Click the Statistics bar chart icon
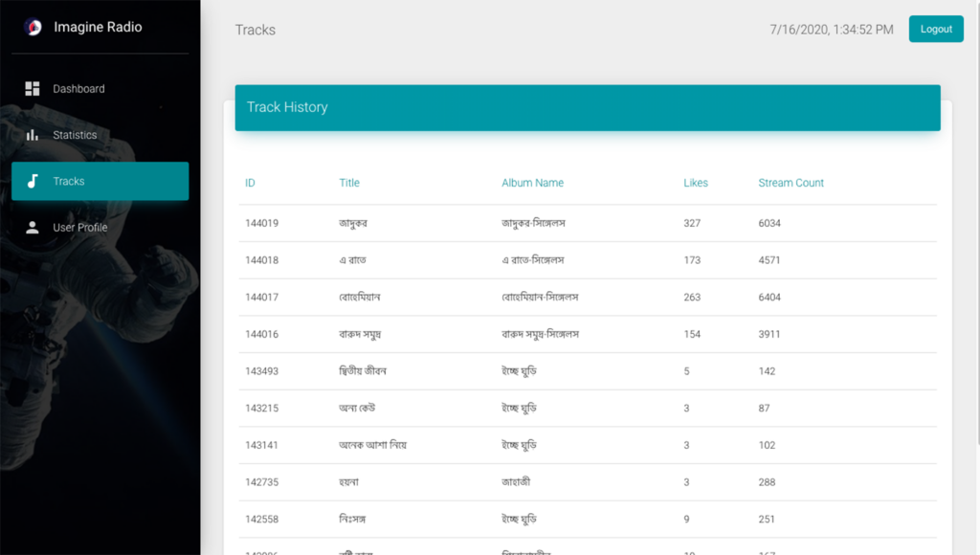This screenshot has width=980, height=555. (33, 135)
